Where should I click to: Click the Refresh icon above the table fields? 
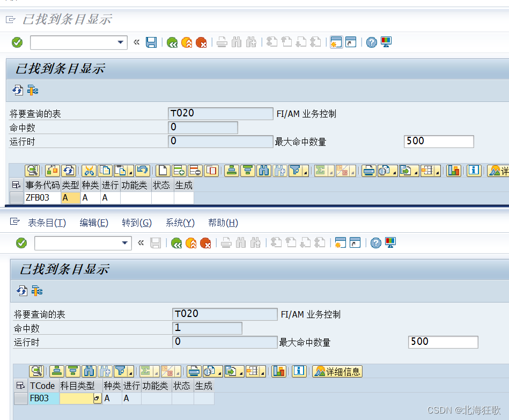[x=17, y=90]
